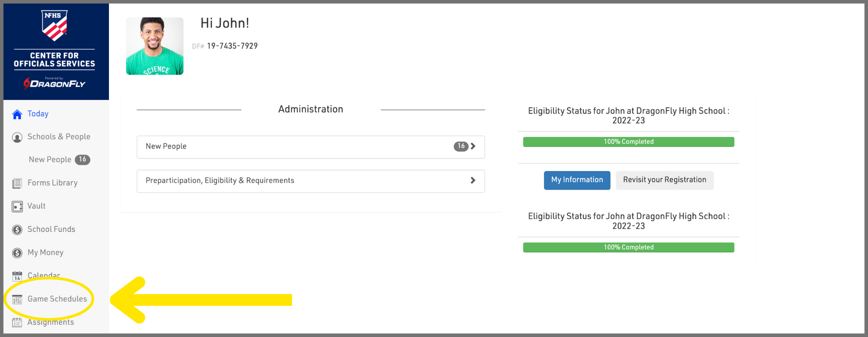Click the Game Schedules grid icon

(17, 299)
